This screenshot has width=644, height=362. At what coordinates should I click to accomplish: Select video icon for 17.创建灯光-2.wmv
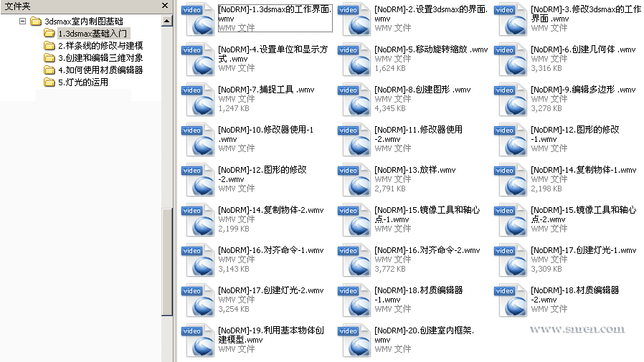click(x=198, y=301)
